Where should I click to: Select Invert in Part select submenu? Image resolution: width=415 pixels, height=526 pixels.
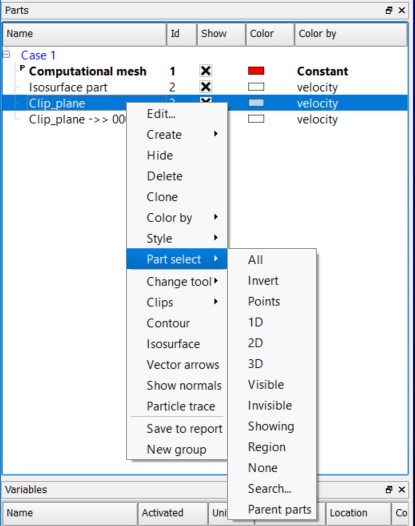point(263,280)
